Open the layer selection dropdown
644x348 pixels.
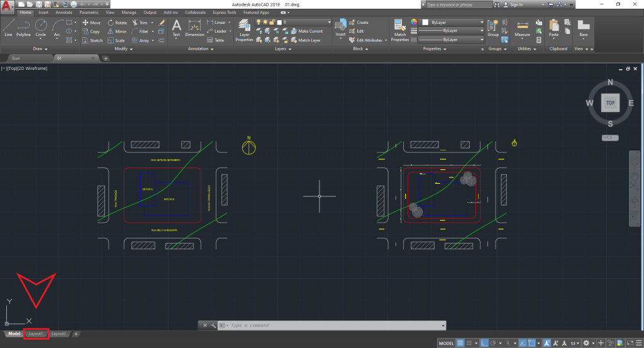[293, 22]
